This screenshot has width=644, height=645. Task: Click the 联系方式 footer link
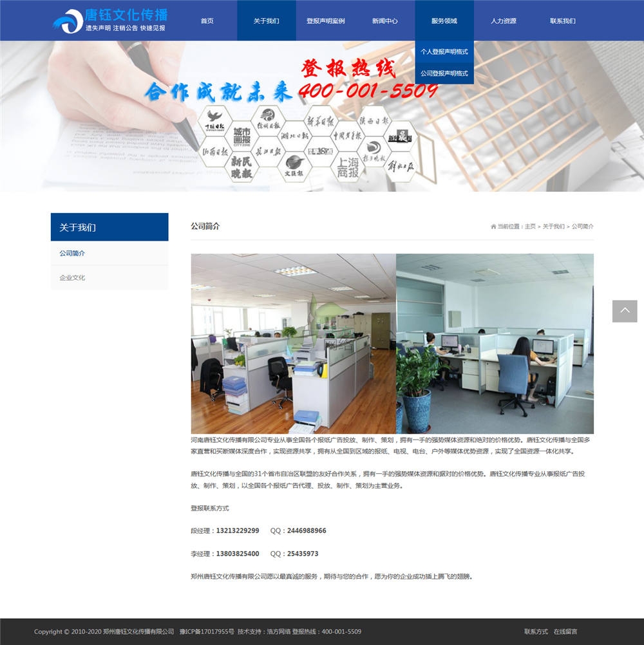coord(536,631)
